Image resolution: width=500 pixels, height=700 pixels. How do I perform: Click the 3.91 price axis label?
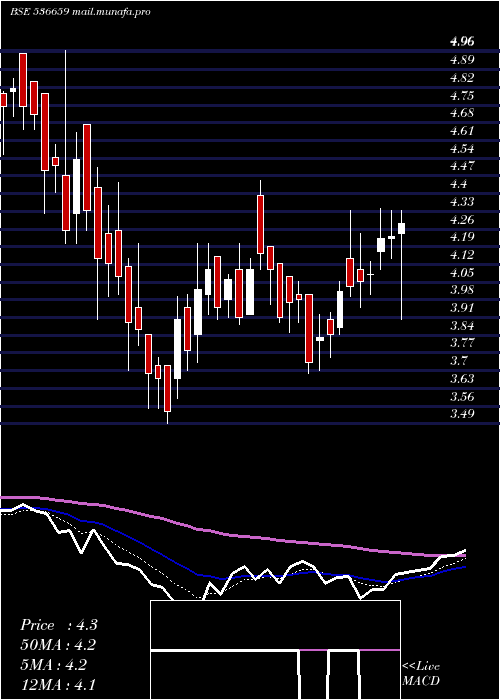pos(462,308)
